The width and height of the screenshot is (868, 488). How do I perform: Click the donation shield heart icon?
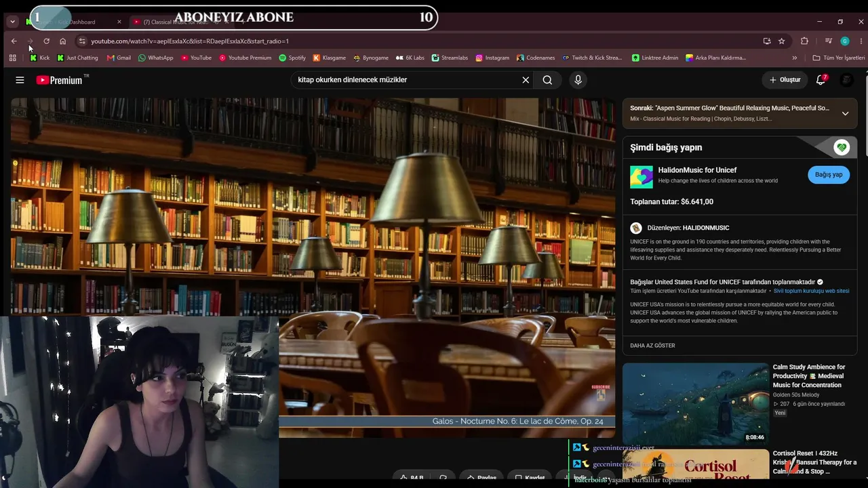coord(842,147)
